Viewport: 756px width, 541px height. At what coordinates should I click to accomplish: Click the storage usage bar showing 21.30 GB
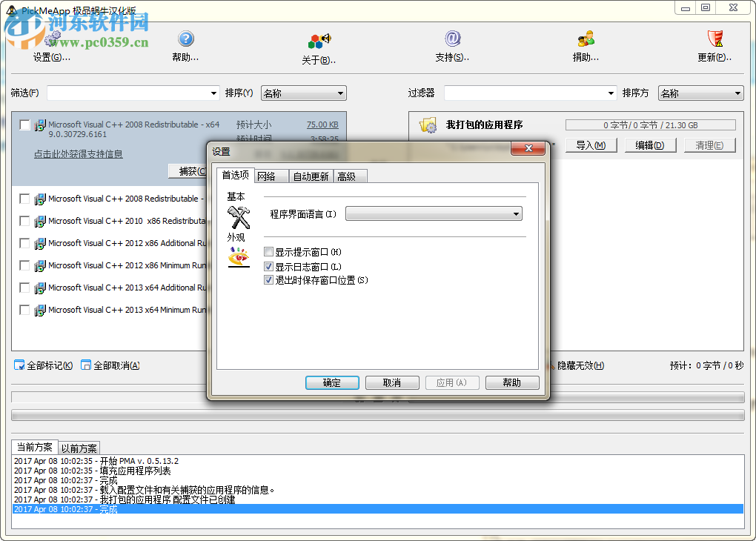[x=650, y=124]
